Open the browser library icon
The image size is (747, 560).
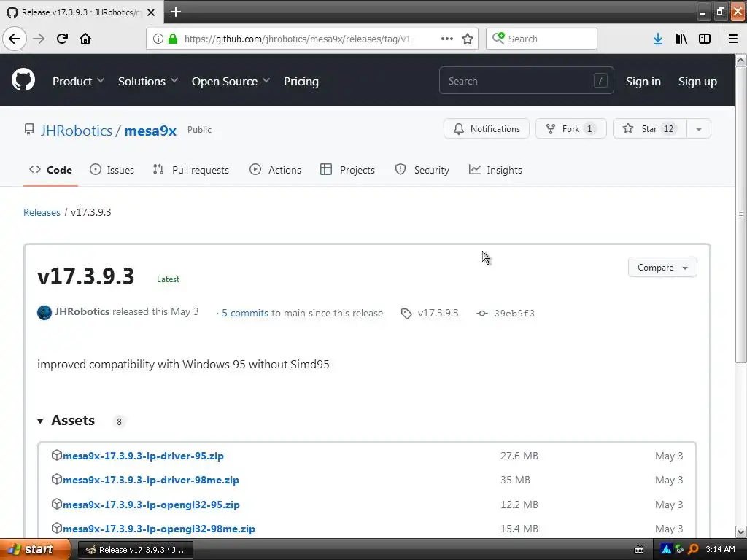[x=681, y=39]
